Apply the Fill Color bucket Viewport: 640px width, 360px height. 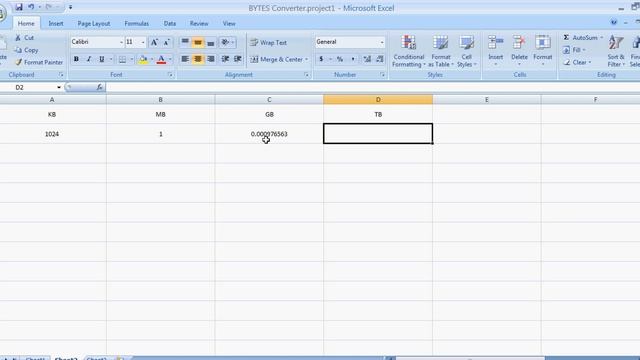143,60
